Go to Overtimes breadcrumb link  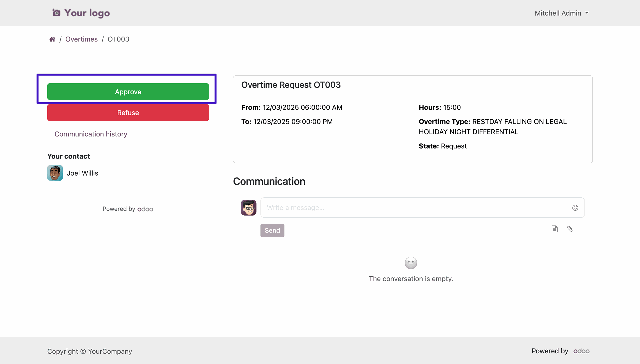coord(81,39)
